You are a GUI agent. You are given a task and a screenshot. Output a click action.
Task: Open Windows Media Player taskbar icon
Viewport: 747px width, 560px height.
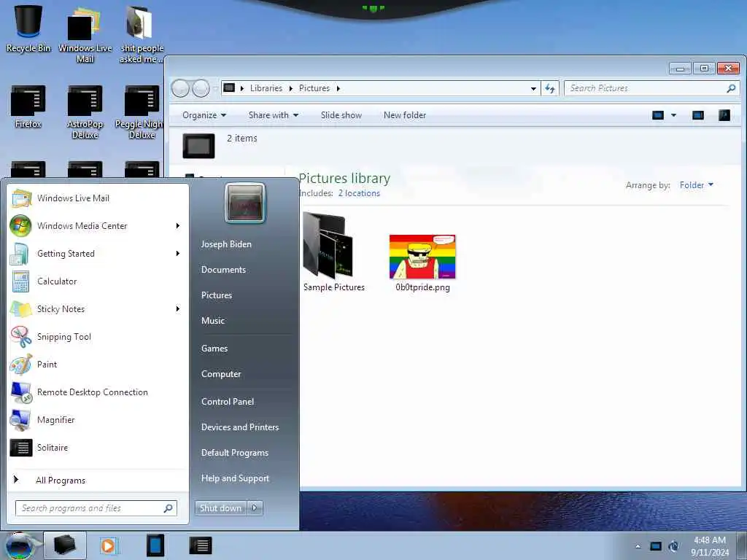click(108, 545)
